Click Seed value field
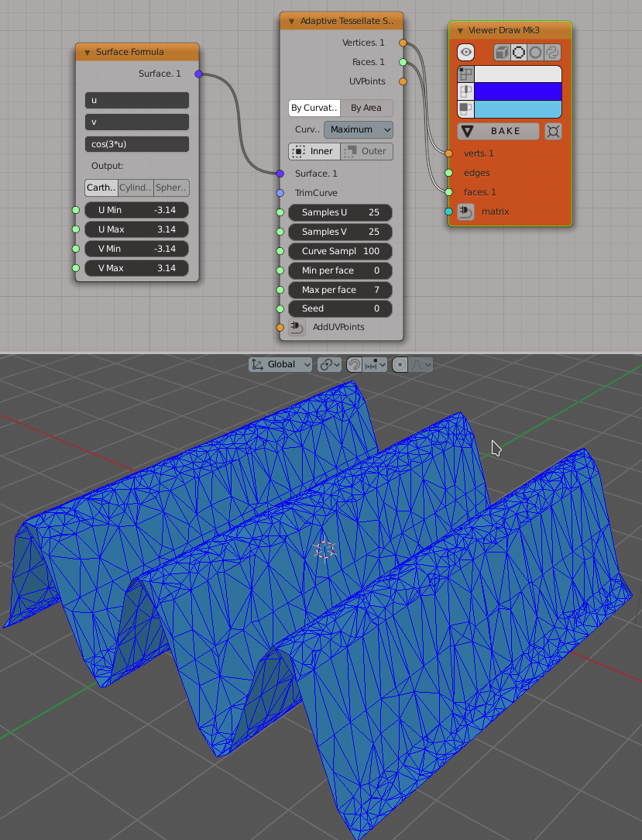The height and width of the screenshot is (840, 642). [x=341, y=308]
